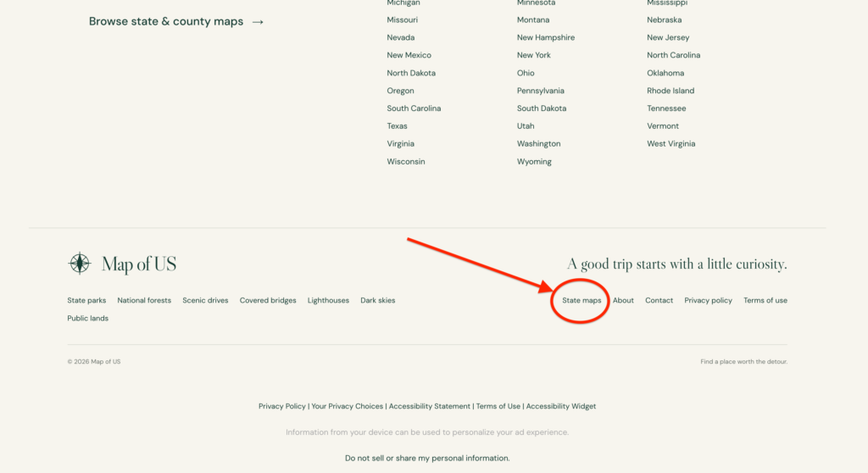Select New Jersey from the state list

(668, 37)
